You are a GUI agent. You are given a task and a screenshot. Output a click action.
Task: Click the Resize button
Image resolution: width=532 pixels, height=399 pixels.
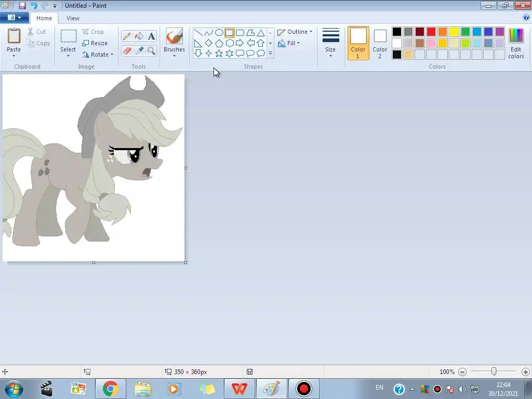pyautogui.click(x=95, y=43)
